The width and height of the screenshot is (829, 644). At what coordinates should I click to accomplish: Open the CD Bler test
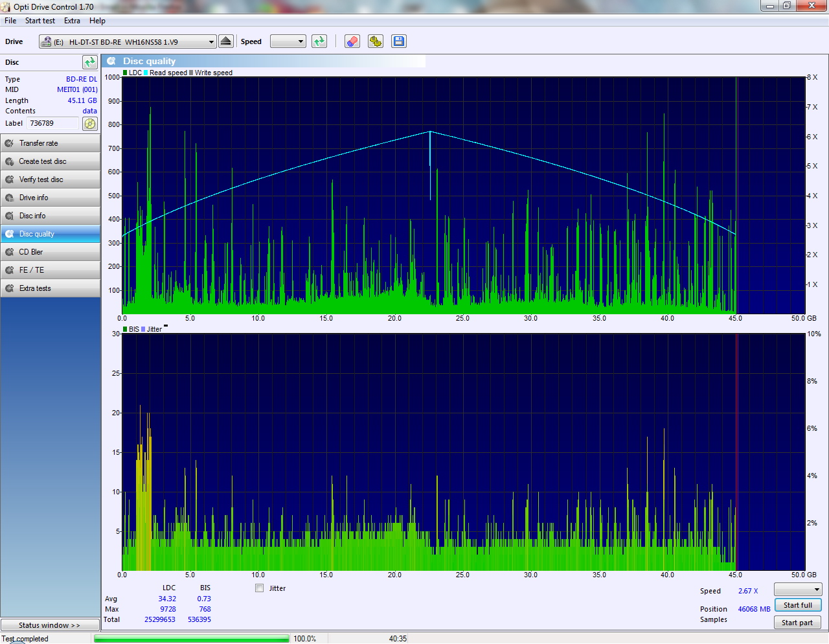(51, 252)
